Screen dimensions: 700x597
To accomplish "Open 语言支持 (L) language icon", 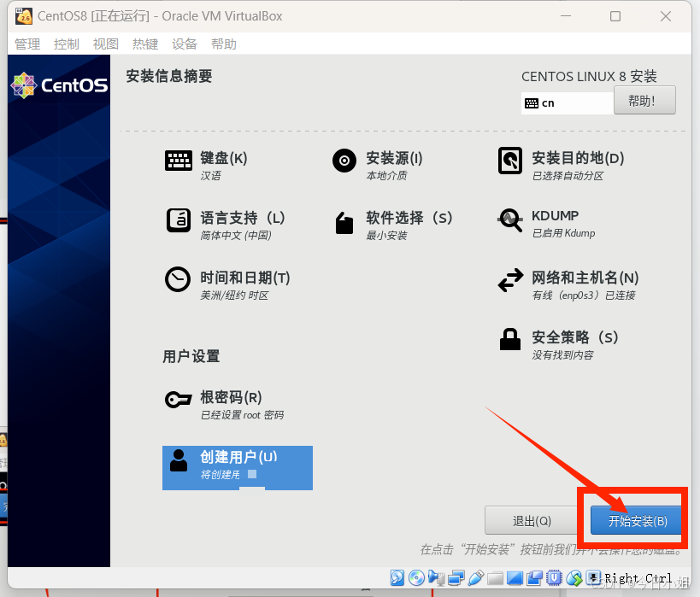I will pyautogui.click(x=179, y=220).
